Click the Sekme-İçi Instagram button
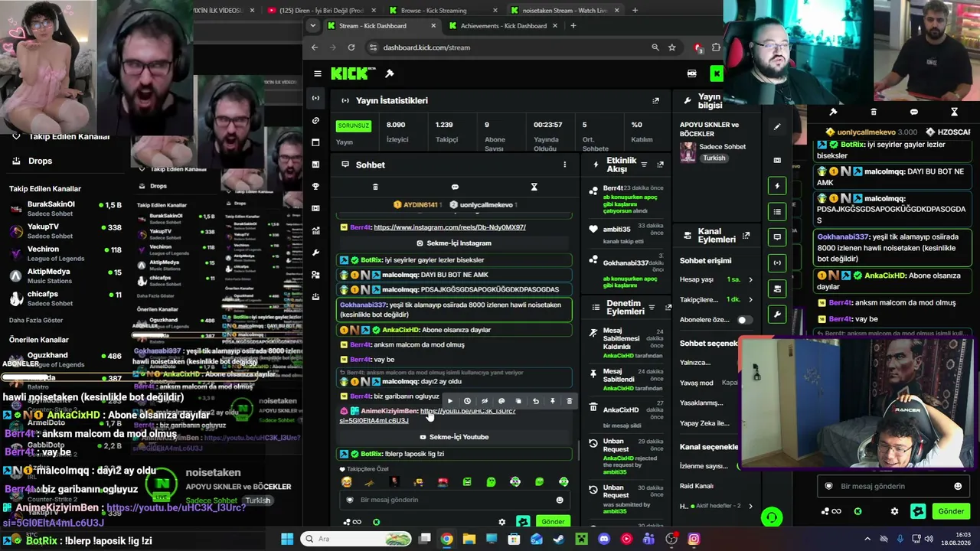Screen dimensions: 980x551 (454, 243)
